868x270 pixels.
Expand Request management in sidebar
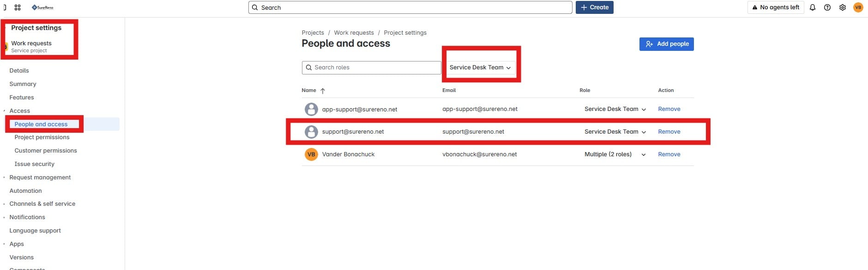(x=4, y=178)
